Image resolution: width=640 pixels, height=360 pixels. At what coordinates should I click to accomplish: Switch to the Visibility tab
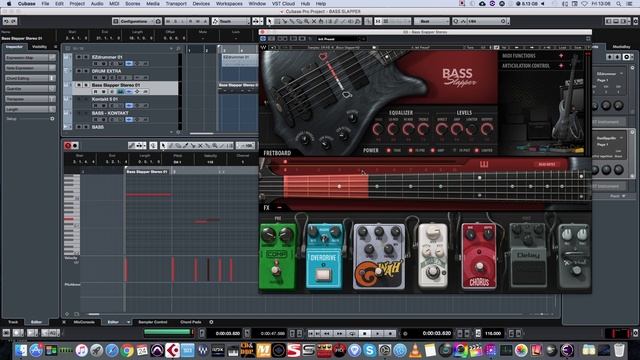[40, 47]
